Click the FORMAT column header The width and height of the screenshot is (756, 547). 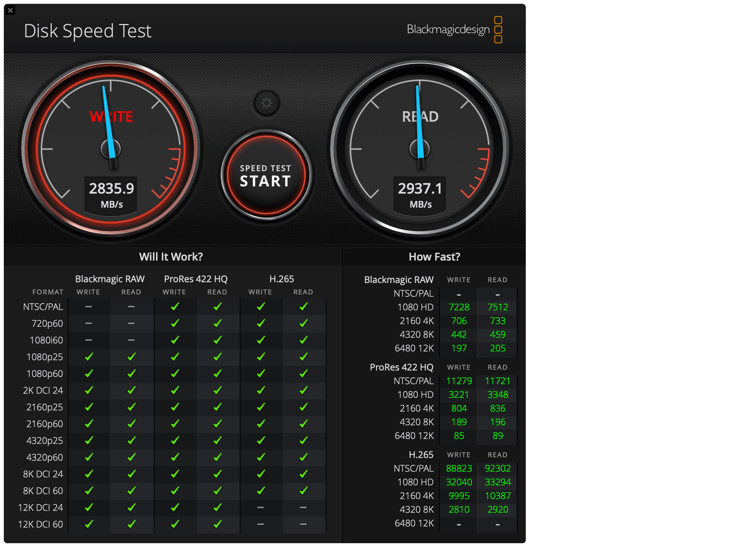[x=48, y=292]
